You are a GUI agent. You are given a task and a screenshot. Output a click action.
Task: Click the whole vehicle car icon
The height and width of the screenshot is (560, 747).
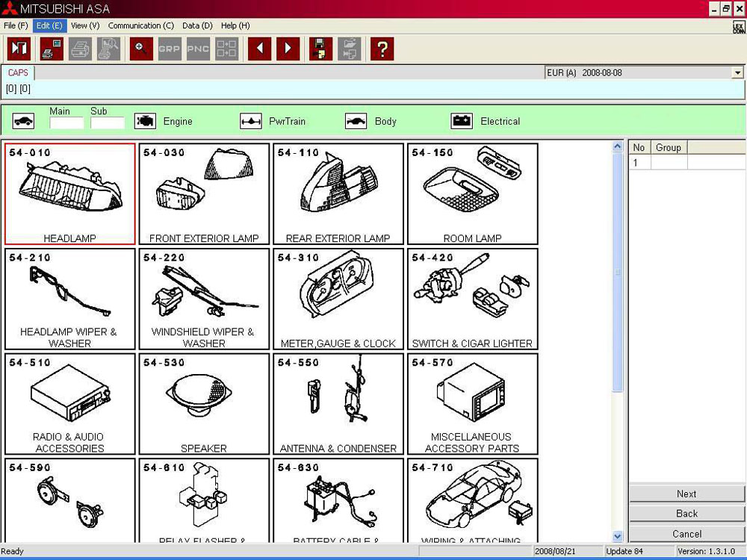point(23,121)
